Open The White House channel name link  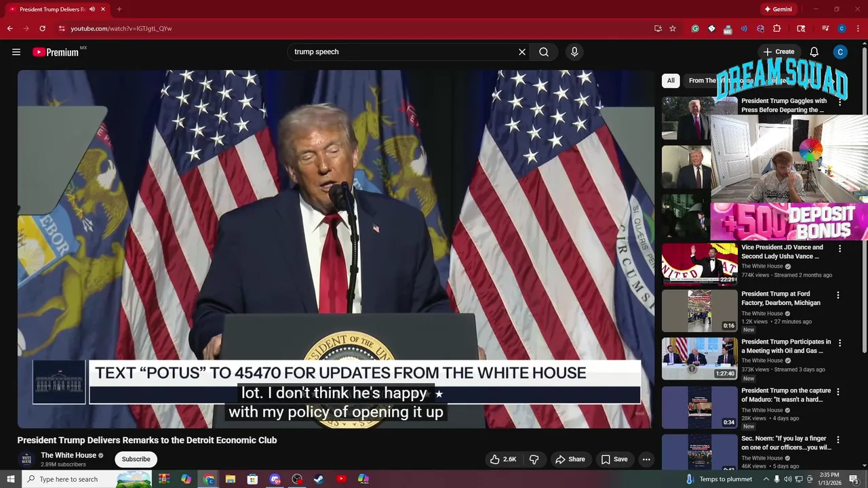(x=68, y=455)
